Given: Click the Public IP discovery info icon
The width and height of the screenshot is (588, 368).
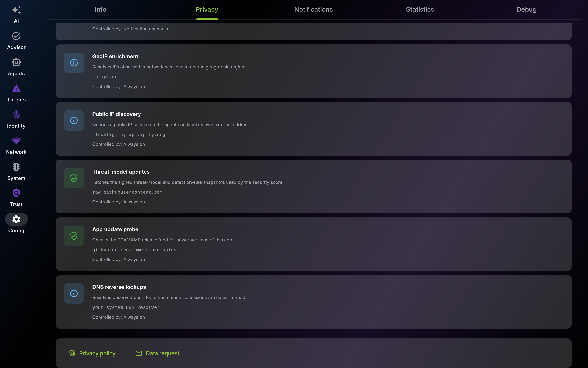Looking at the screenshot, I should tap(74, 120).
